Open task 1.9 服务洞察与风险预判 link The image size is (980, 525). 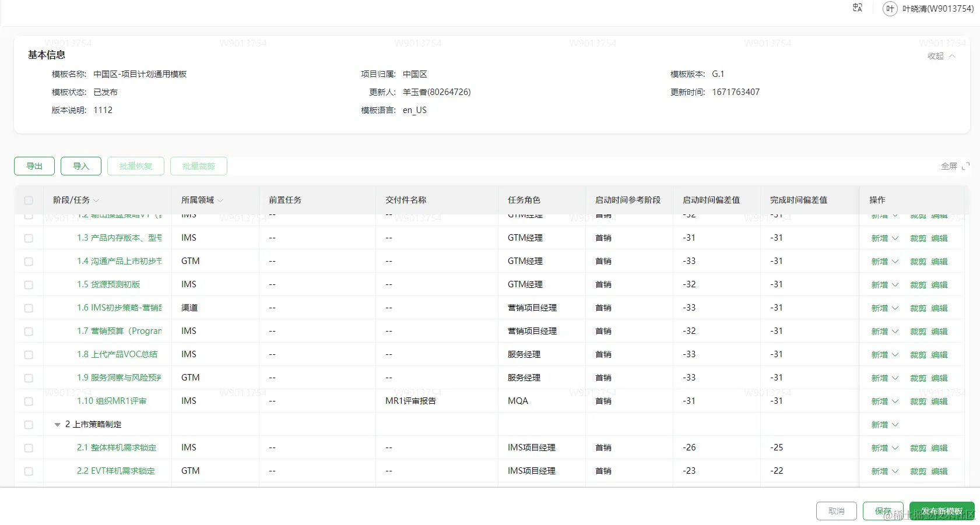[120, 378]
